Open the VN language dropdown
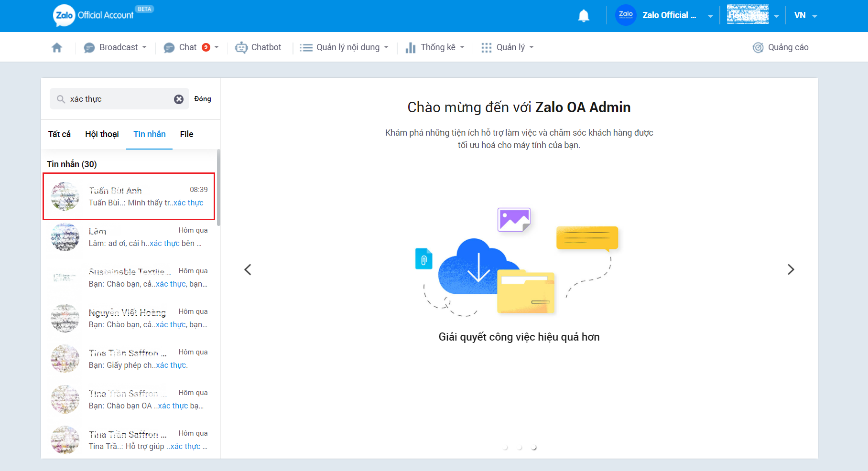Screen dimensions: 868x471 pos(806,15)
